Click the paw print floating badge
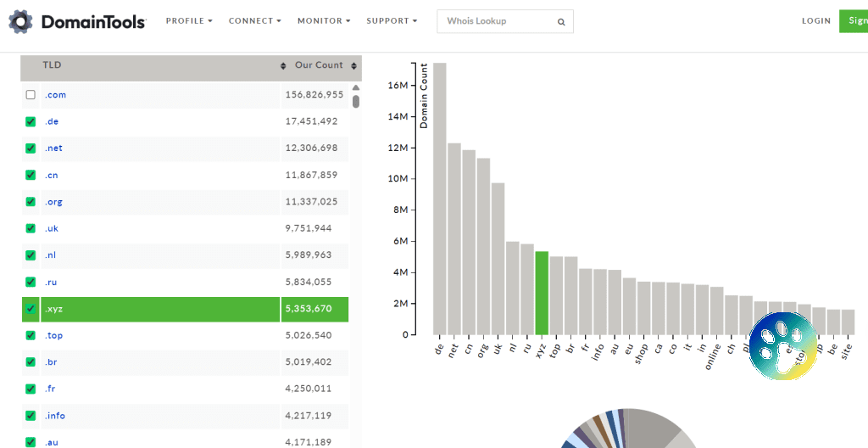The height and width of the screenshot is (448, 868). [x=782, y=346]
